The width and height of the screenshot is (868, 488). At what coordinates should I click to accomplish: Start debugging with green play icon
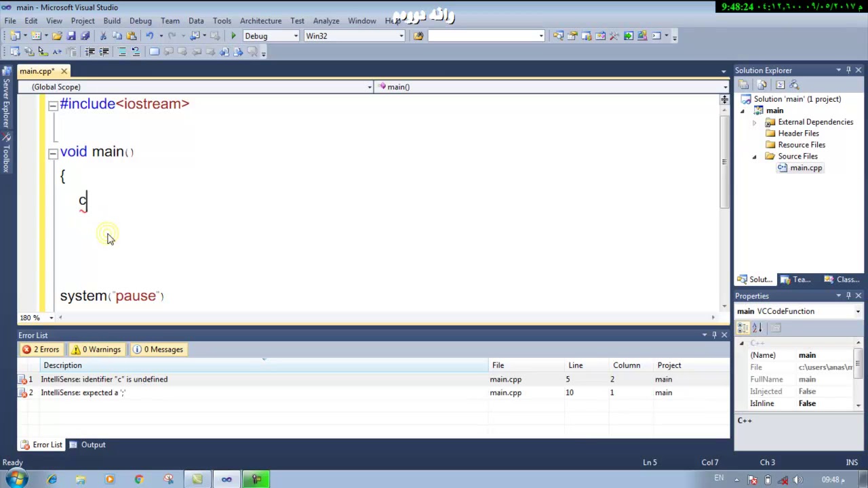click(x=233, y=36)
